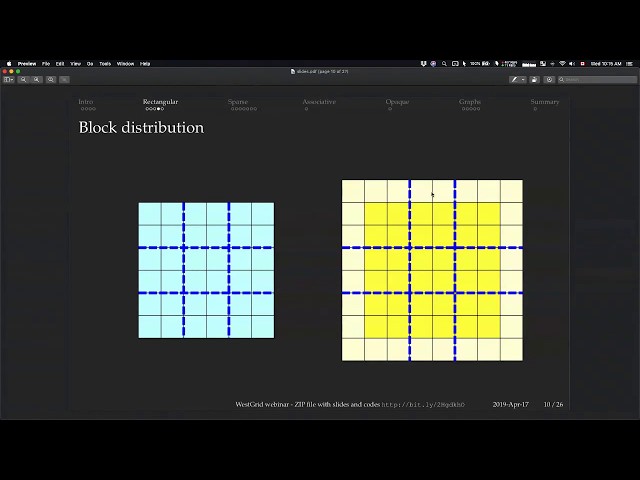Click the zoom out magnifier button
Viewport: 640px width, 480px height.
coord(23,80)
